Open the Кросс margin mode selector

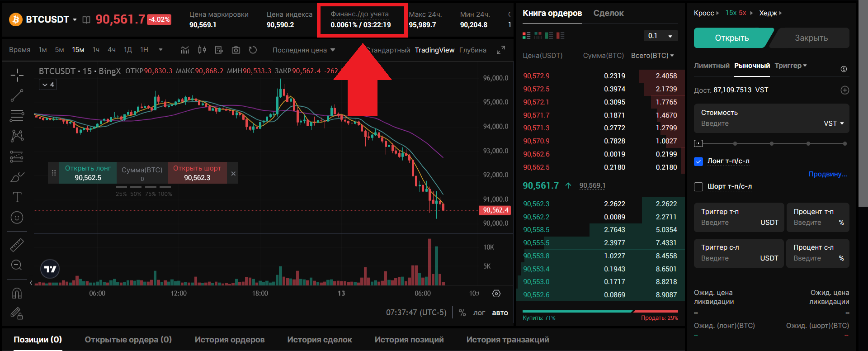[x=706, y=13]
